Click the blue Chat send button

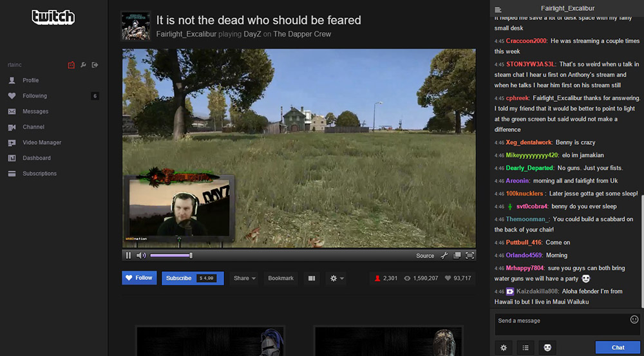click(618, 348)
